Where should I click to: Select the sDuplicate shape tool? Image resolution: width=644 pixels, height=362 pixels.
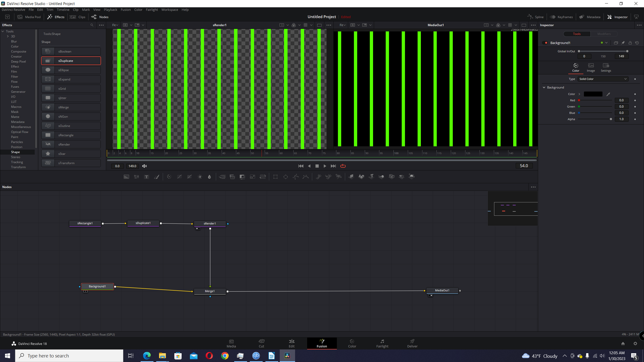[71, 61]
